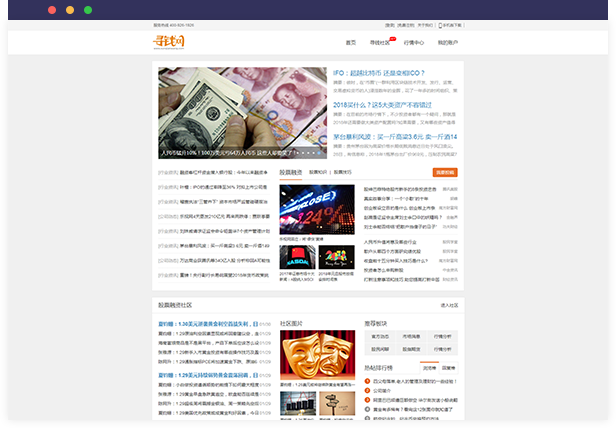Open the banner image of dollar and yuan notes
Viewport: 616px width, 428px height.
(242, 113)
